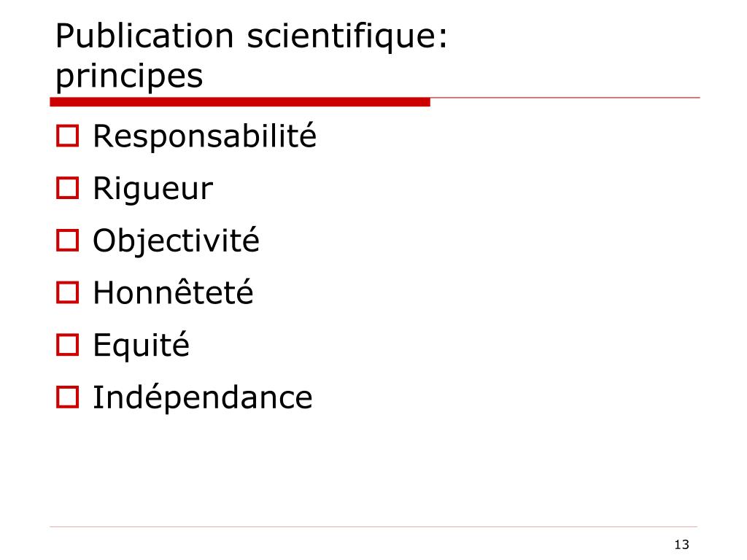Select the word Rigueur
Image resolution: width=747 pixels, height=560 pixels.
[x=153, y=190]
